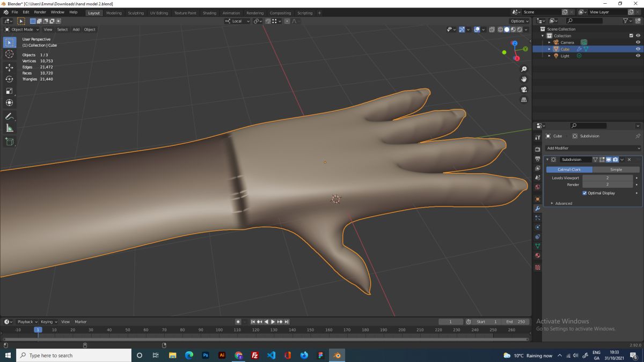Remove the Subdivision modifier
Viewport: 644px width, 362px height.
pyautogui.click(x=630, y=160)
